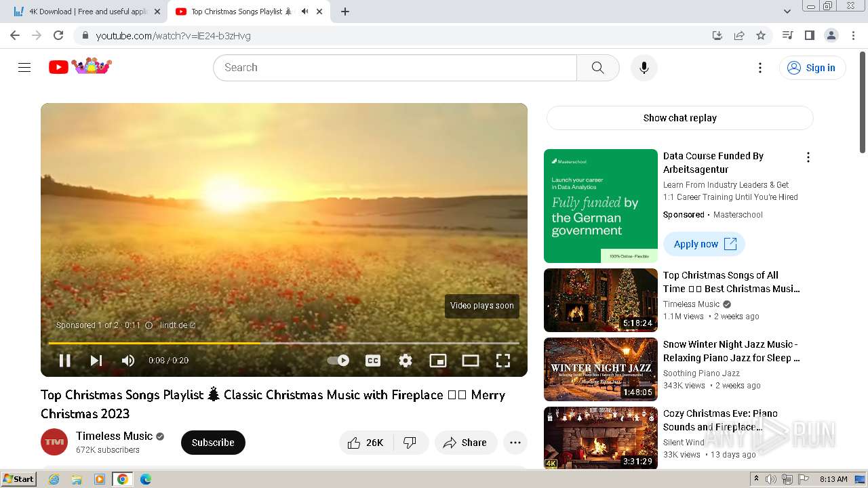The image size is (868, 488).
Task: Toggle closed captions (CC)
Action: [373, 361]
